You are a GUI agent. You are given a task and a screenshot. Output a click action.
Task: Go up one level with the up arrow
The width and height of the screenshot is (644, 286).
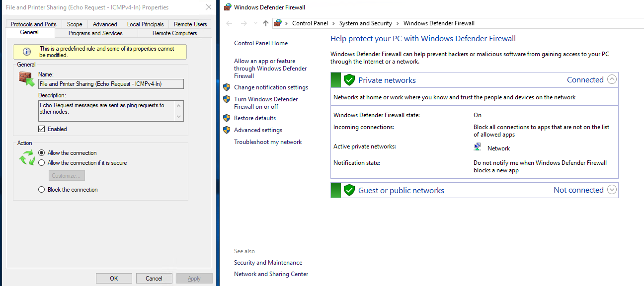pos(266,23)
